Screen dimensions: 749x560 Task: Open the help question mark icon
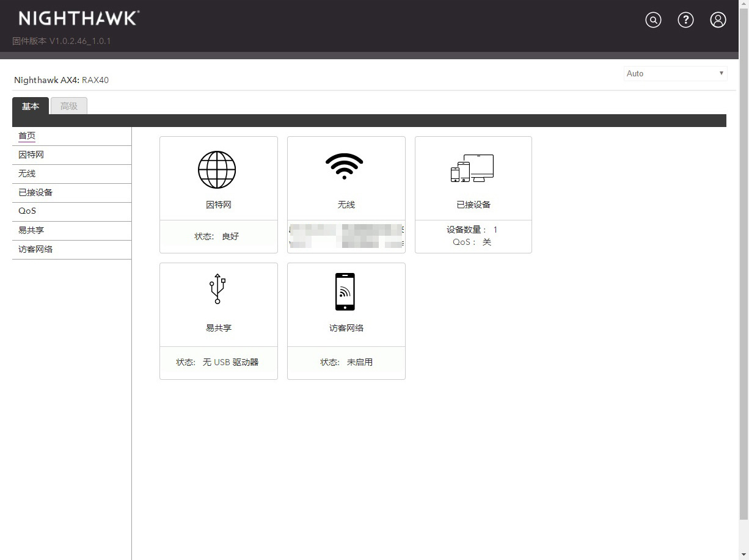point(685,20)
